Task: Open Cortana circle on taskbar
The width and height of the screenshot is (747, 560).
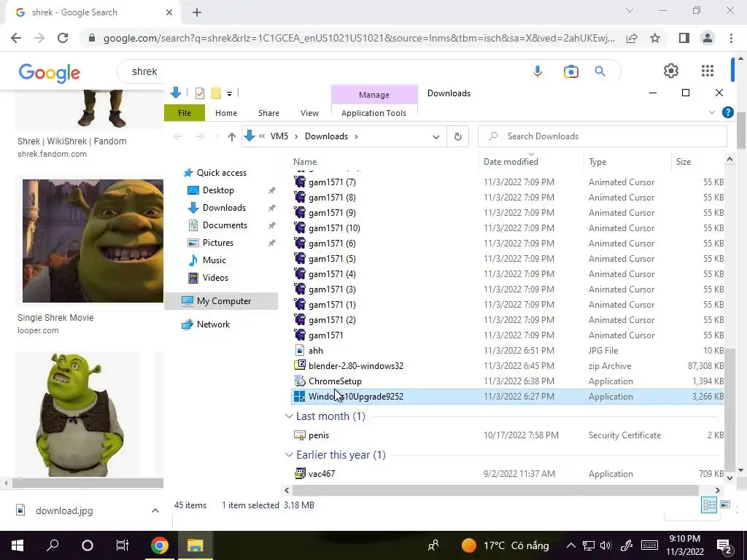Action: (x=88, y=545)
